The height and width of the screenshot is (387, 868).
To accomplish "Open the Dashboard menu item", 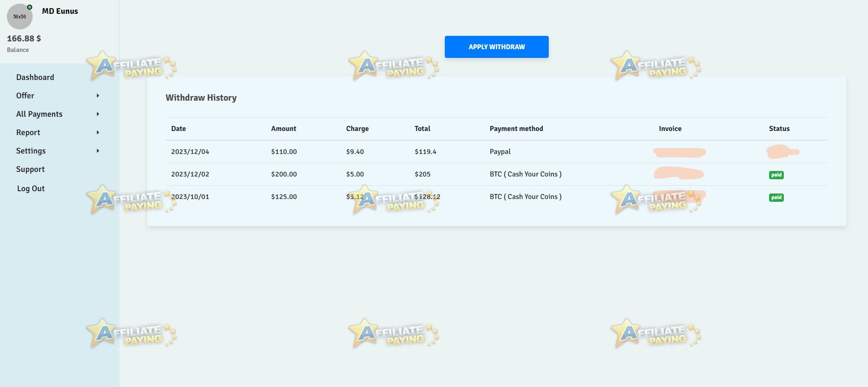I will (x=35, y=77).
